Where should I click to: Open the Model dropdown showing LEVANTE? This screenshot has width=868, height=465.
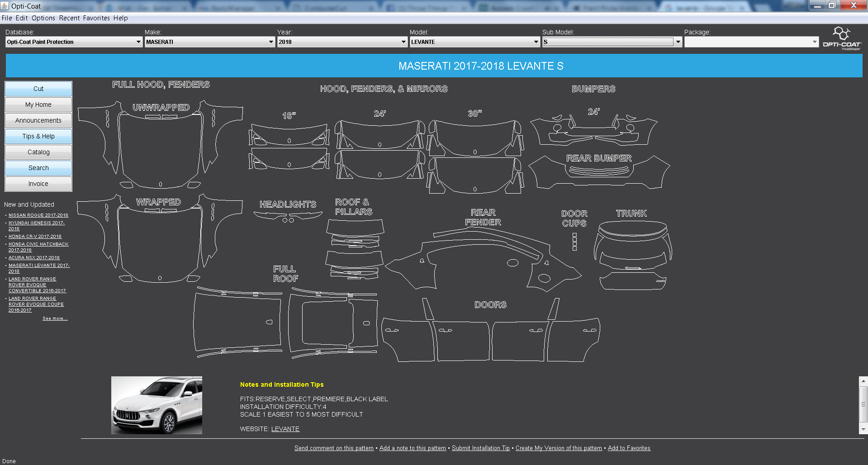click(x=475, y=42)
